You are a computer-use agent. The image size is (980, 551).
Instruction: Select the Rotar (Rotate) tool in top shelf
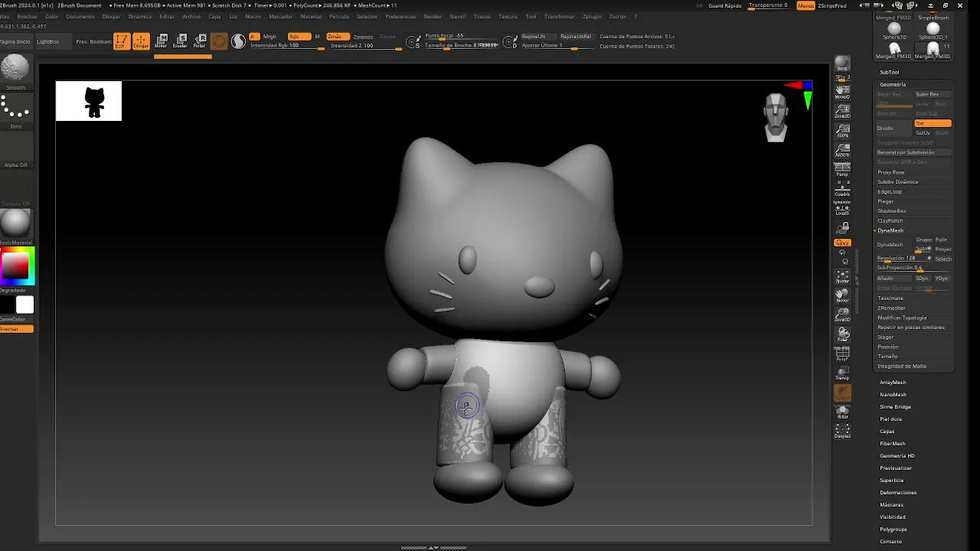tap(200, 41)
